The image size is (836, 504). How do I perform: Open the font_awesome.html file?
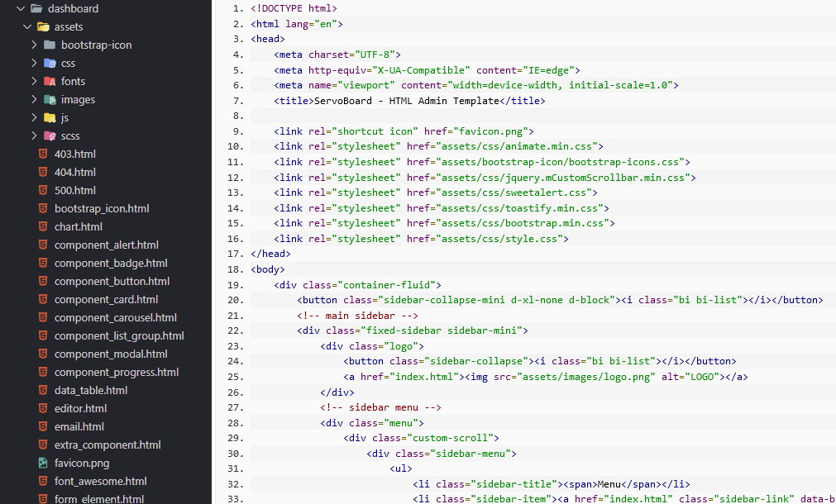[x=101, y=481]
